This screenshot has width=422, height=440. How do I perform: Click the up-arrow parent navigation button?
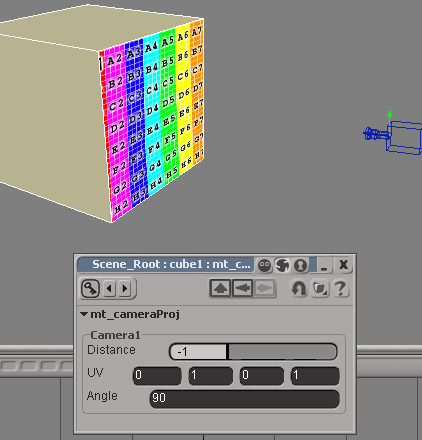[x=220, y=288]
